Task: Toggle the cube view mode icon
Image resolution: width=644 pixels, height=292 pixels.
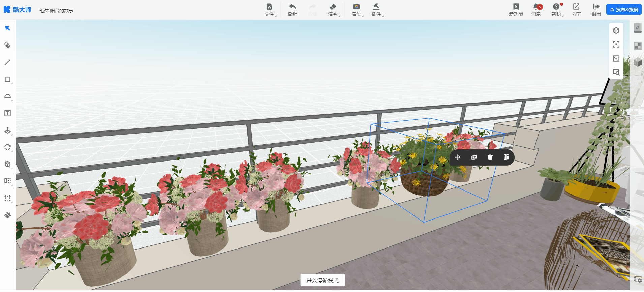Action: tap(616, 30)
